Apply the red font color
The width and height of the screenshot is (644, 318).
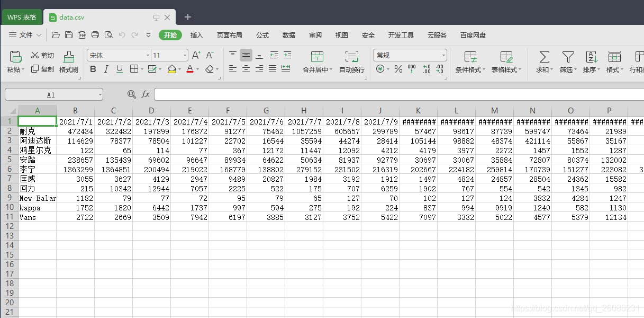pos(190,69)
